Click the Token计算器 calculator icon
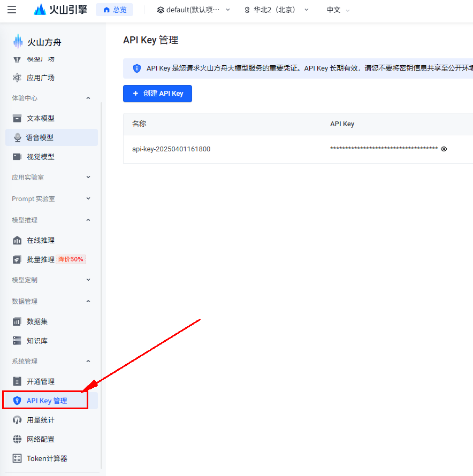The height and width of the screenshot is (476, 473). point(17,458)
